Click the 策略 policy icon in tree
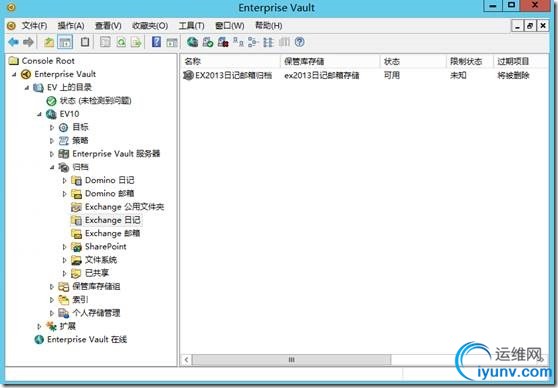 coord(63,141)
